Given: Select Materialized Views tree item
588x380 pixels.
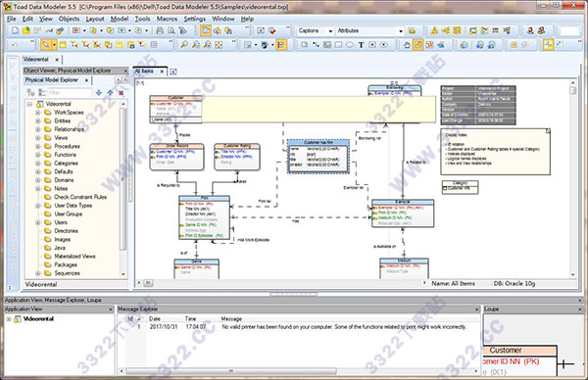Looking at the screenshot, I should pyautogui.click(x=74, y=256).
